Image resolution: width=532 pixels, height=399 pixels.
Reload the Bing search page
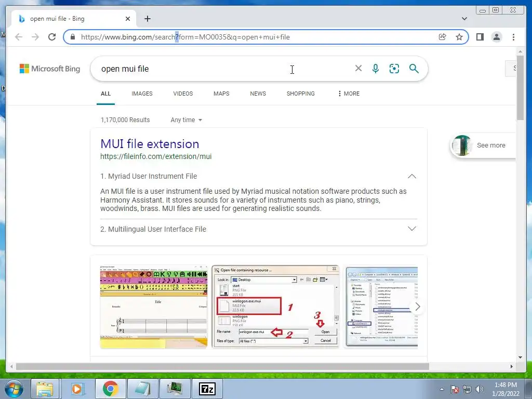(52, 37)
